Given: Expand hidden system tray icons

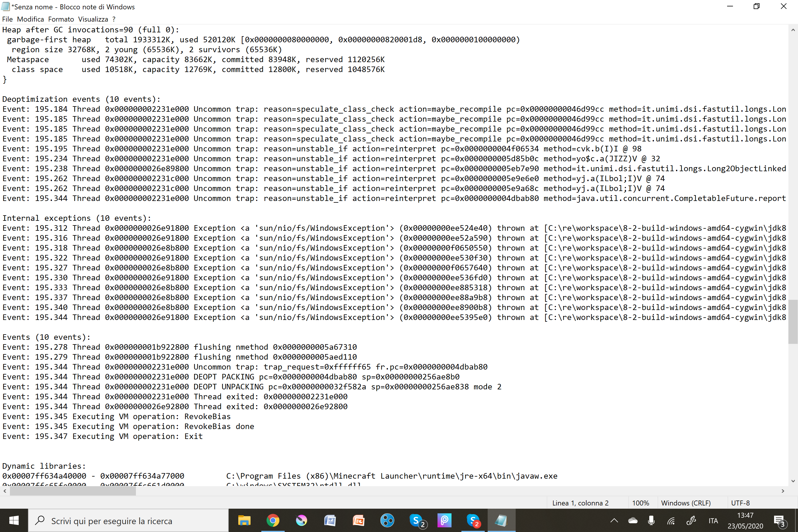Looking at the screenshot, I should pyautogui.click(x=614, y=520).
